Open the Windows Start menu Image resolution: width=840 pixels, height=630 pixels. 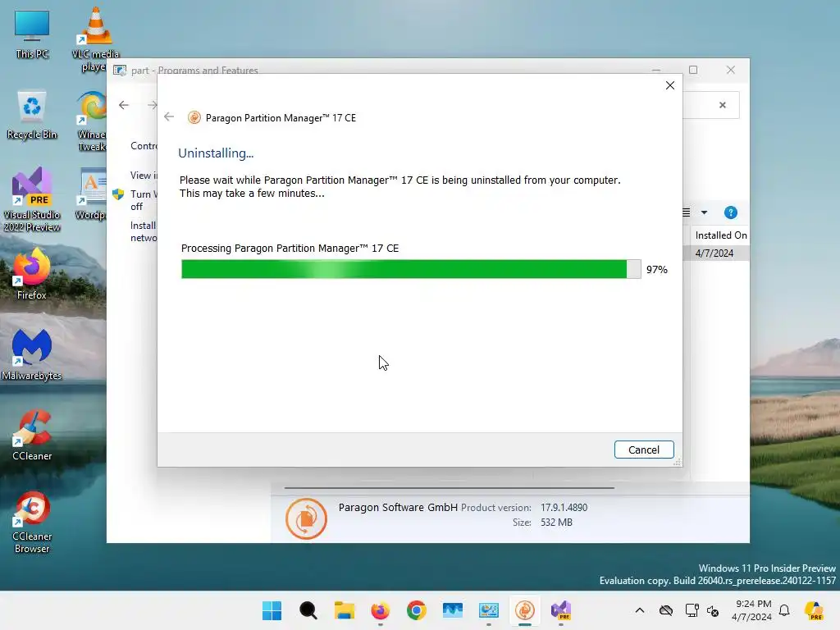coord(272,610)
